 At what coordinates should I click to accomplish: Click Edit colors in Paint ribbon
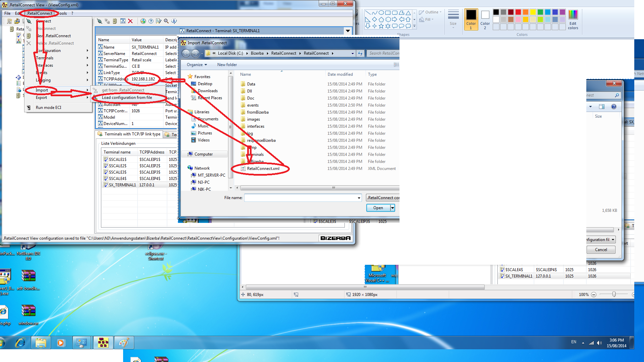(x=573, y=20)
